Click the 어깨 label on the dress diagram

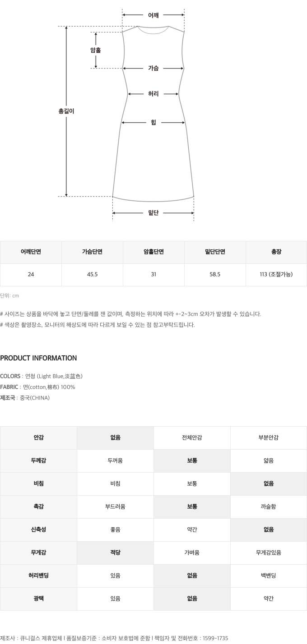click(x=153, y=15)
